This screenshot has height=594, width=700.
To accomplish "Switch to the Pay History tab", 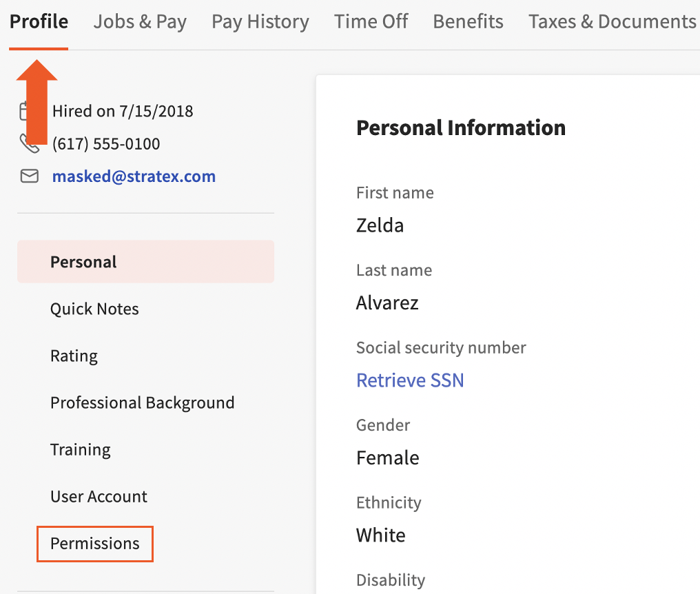I will 260,21.
